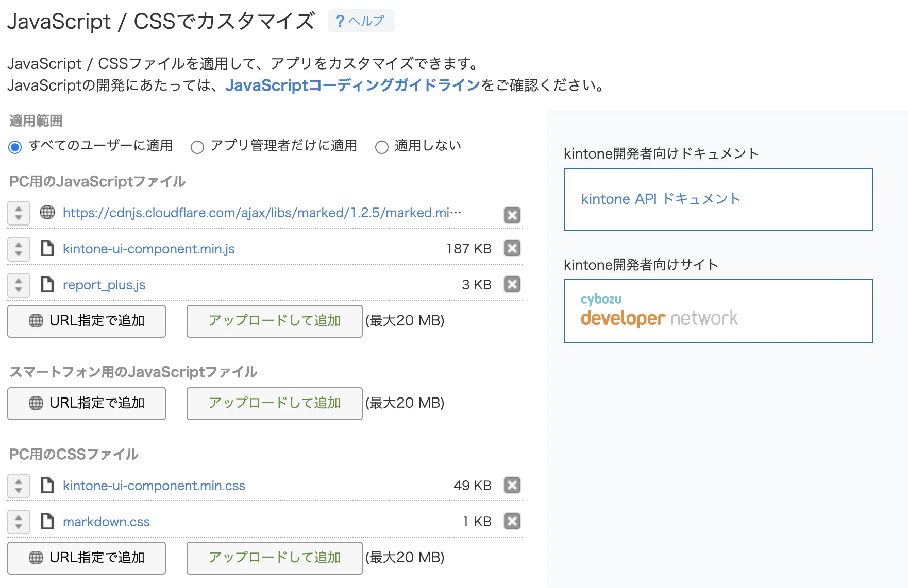Open cybozu developer network banner
This screenshot has width=908, height=588.
(x=718, y=311)
